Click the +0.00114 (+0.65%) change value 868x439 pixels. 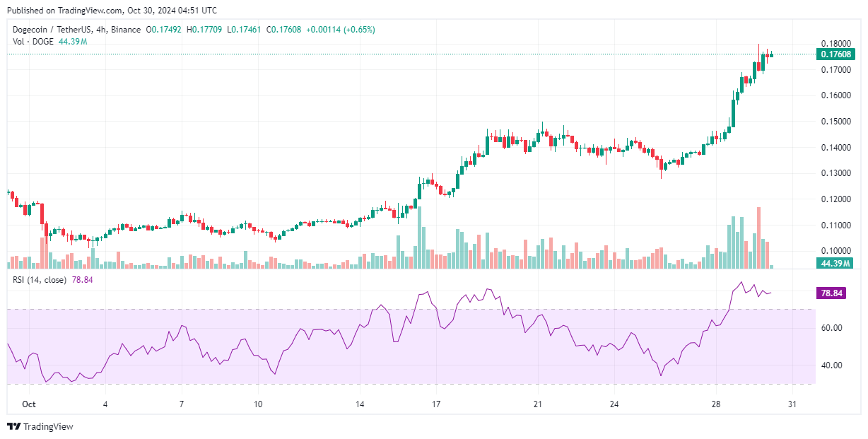click(344, 30)
